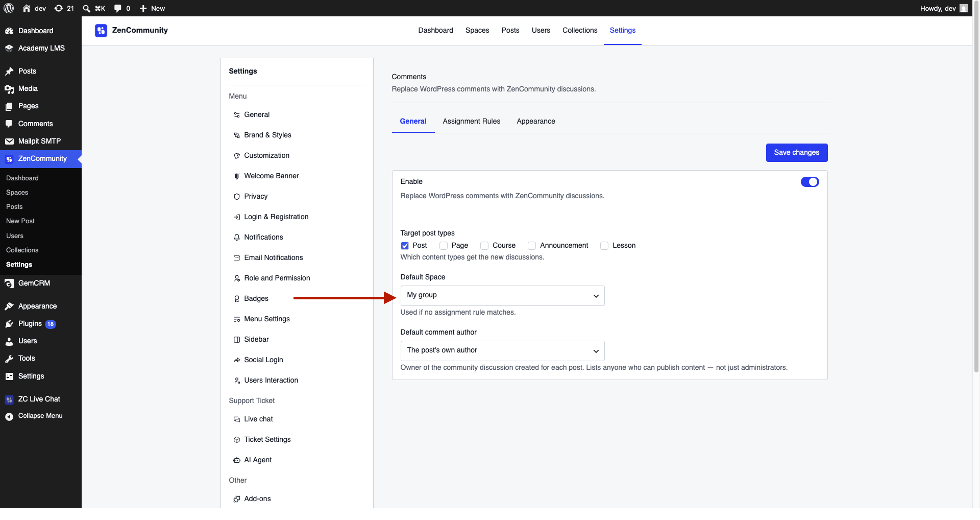Click Collapse Menu in WordPress sidebar

41,416
